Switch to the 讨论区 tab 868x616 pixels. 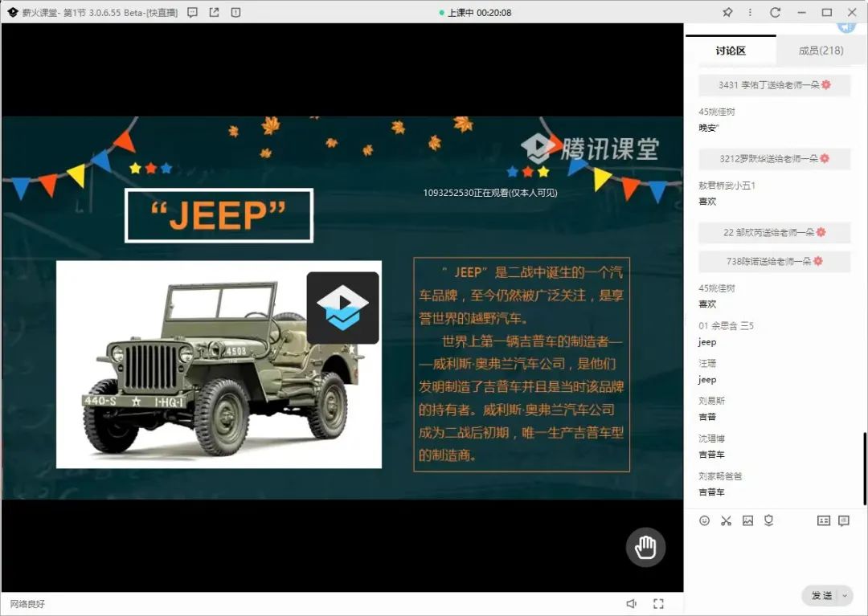coord(731,51)
